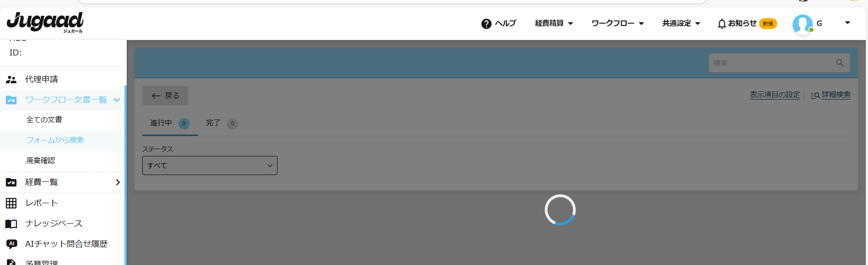Click the Jugaad logo

(x=45, y=22)
